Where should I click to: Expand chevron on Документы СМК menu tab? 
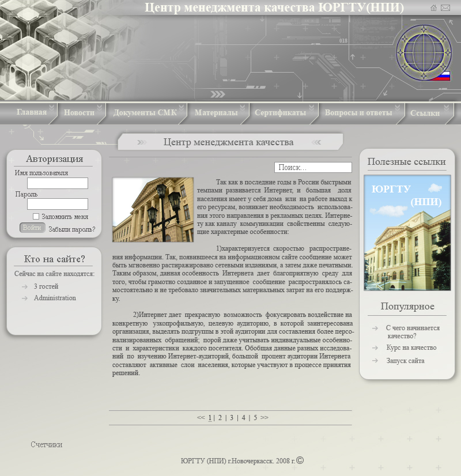182,108
